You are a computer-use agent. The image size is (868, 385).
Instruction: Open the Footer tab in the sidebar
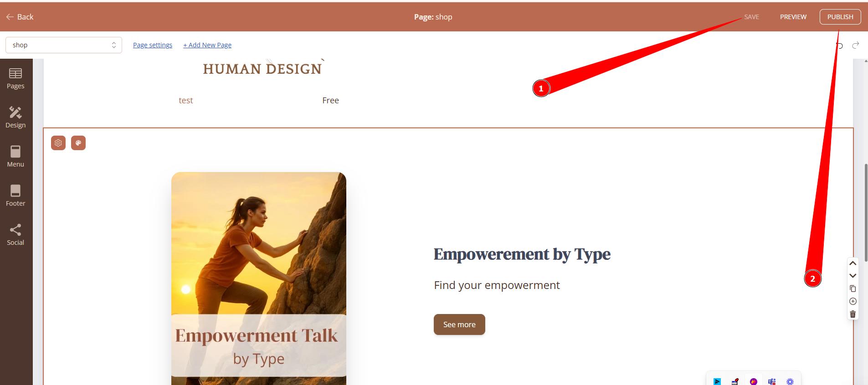15,196
